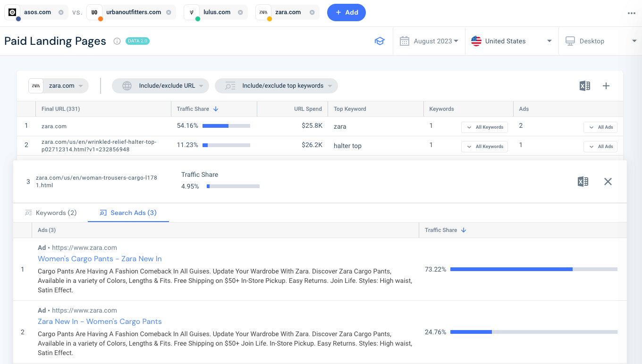The height and width of the screenshot is (364, 642).
Task: Open the August 2023 date picker
Action: 429,41
